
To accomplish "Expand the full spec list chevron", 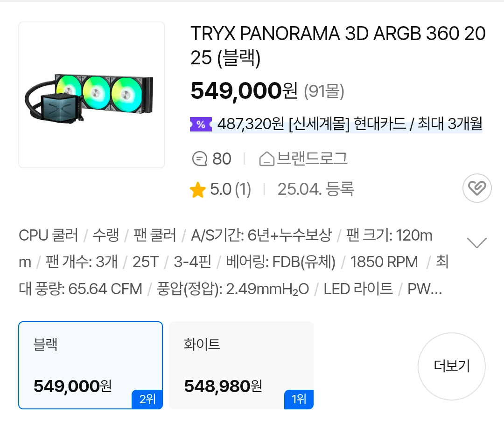I will click(x=476, y=242).
